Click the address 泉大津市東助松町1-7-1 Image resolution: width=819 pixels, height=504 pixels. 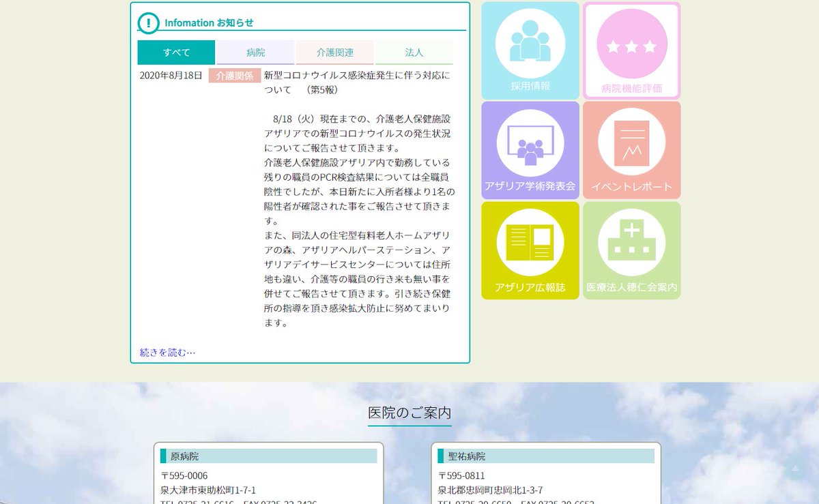tap(208, 490)
